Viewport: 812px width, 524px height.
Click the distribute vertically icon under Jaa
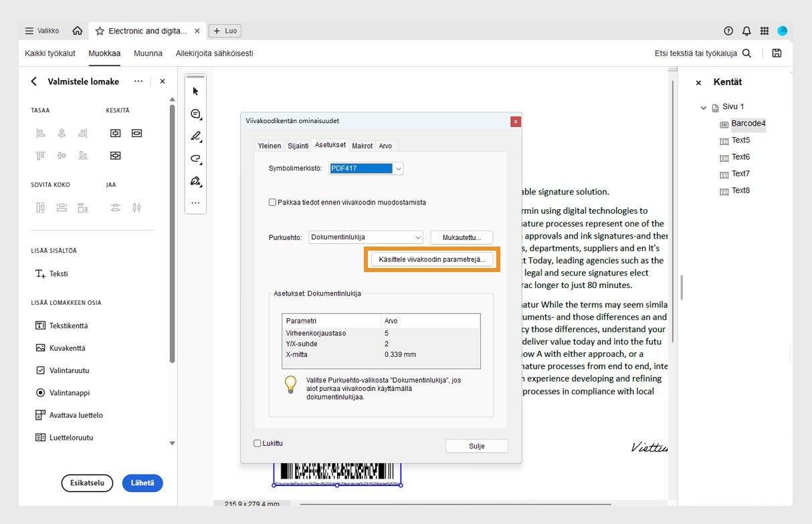tap(136, 207)
